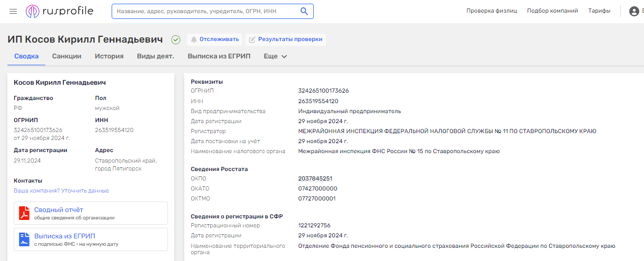Click Ваша компания? Уточнить данные link

[61, 190]
